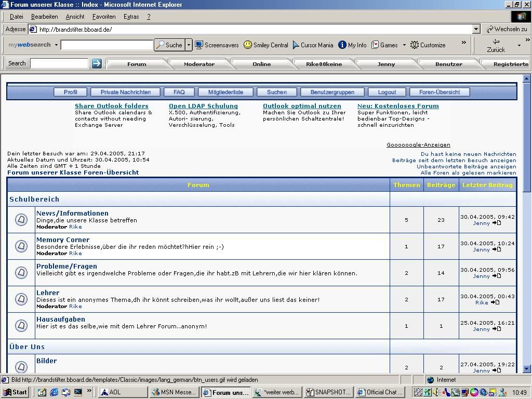Open Internet Explorer from quick launch
The height and width of the screenshot is (399, 532).
tap(54, 392)
